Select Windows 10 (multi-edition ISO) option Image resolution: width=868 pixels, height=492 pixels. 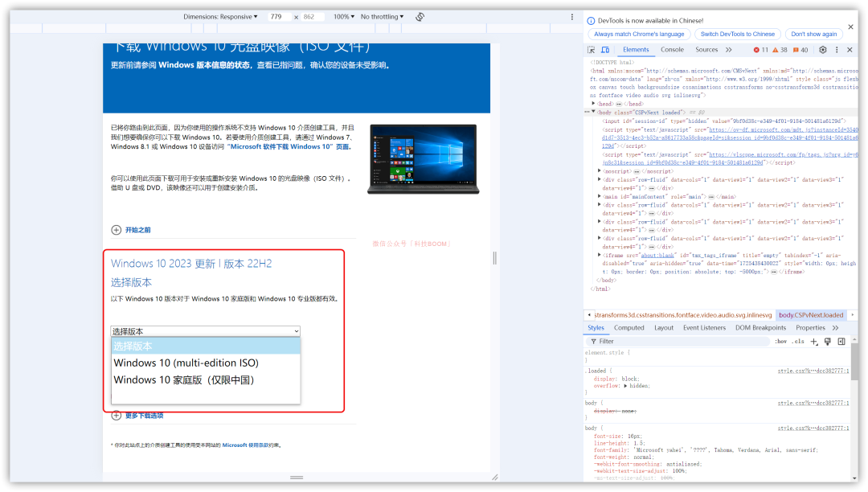pos(206,363)
